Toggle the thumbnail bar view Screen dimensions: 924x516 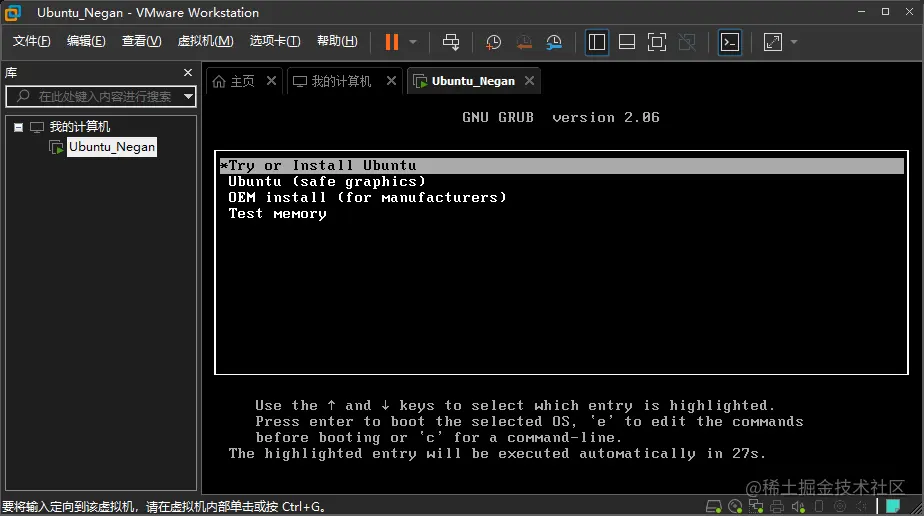click(x=627, y=42)
